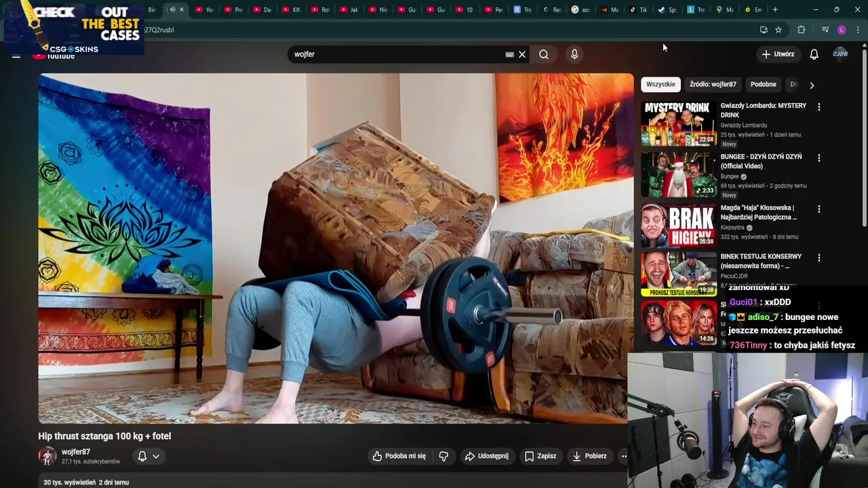The height and width of the screenshot is (488, 868).
Task: Switch to the TikTok browser tab
Action: (x=639, y=9)
